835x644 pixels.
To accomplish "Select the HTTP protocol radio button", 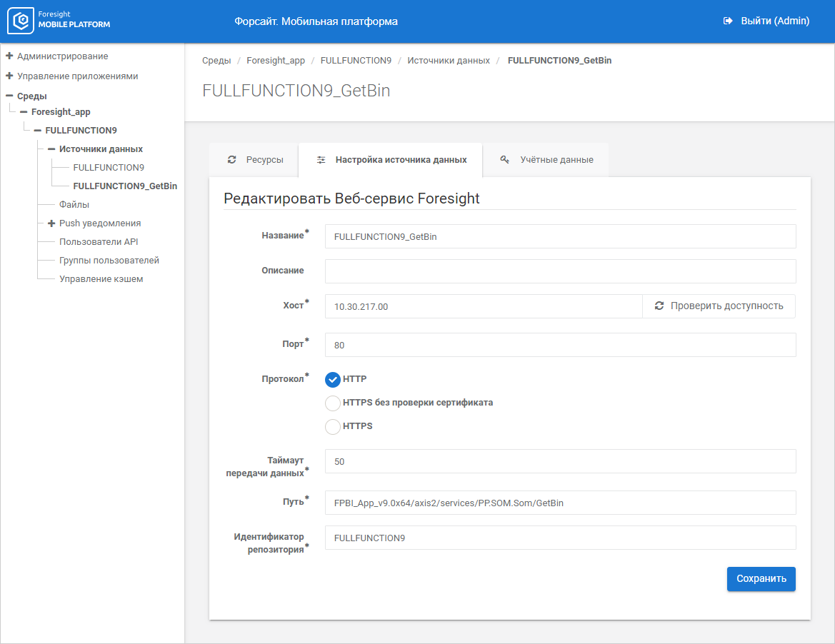I will click(x=333, y=380).
